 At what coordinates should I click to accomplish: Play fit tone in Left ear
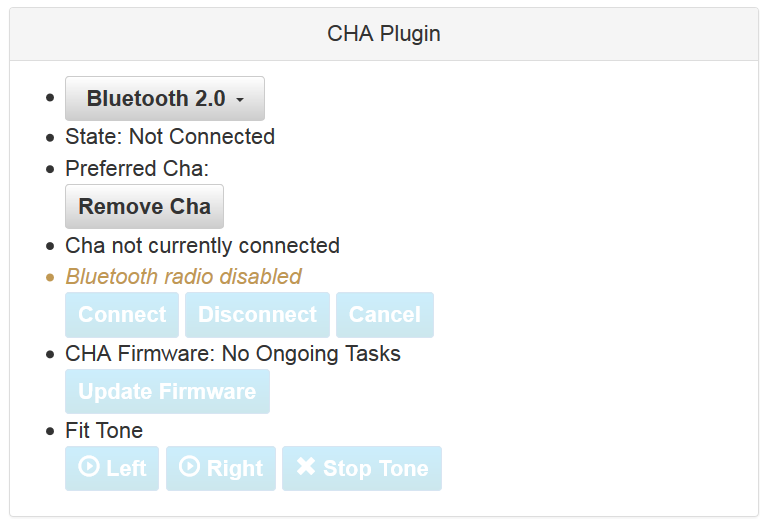point(112,469)
